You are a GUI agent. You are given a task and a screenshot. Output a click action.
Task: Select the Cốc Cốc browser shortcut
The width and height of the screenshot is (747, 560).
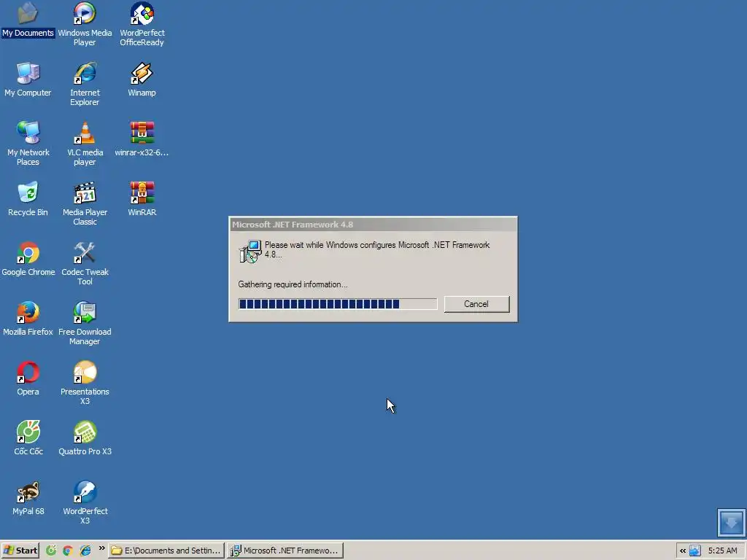click(x=28, y=438)
